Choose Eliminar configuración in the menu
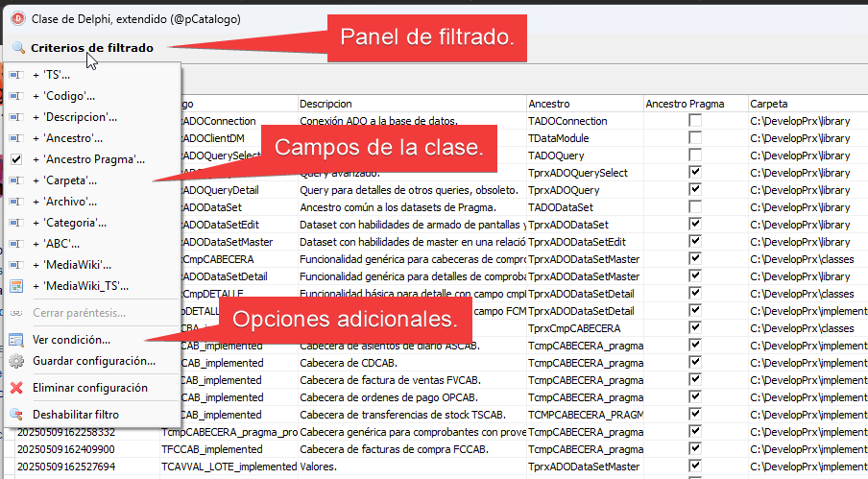The height and width of the screenshot is (479, 868). 92,388
